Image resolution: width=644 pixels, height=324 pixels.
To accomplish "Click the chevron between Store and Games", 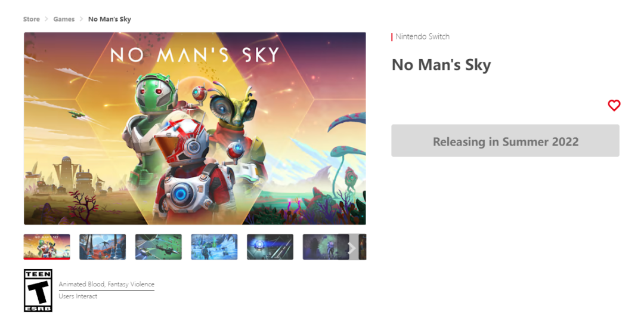I will 47,19.
